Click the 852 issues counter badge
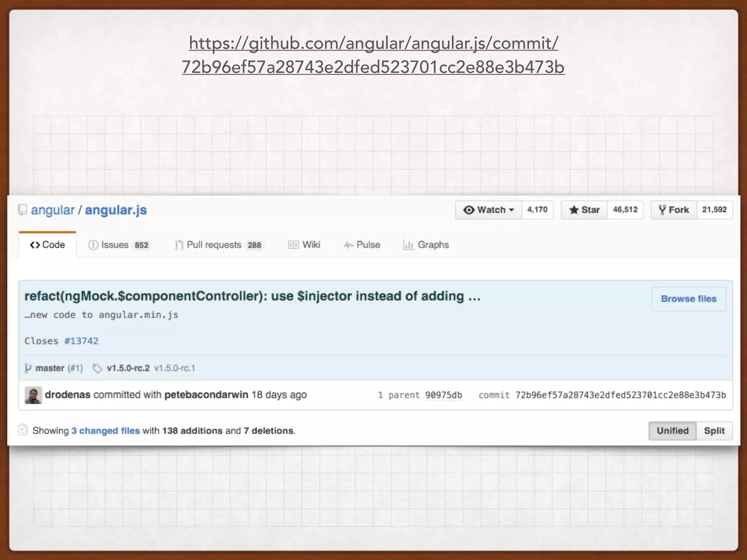 [x=142, y=245]
